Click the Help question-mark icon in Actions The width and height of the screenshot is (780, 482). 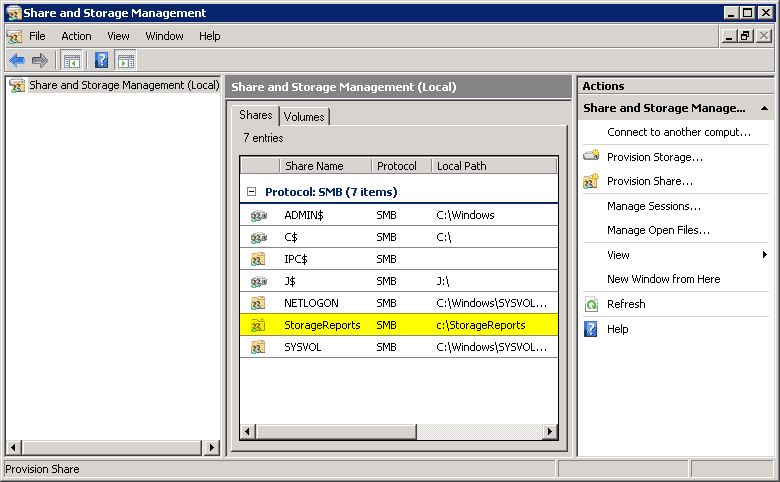coord(590,329)
